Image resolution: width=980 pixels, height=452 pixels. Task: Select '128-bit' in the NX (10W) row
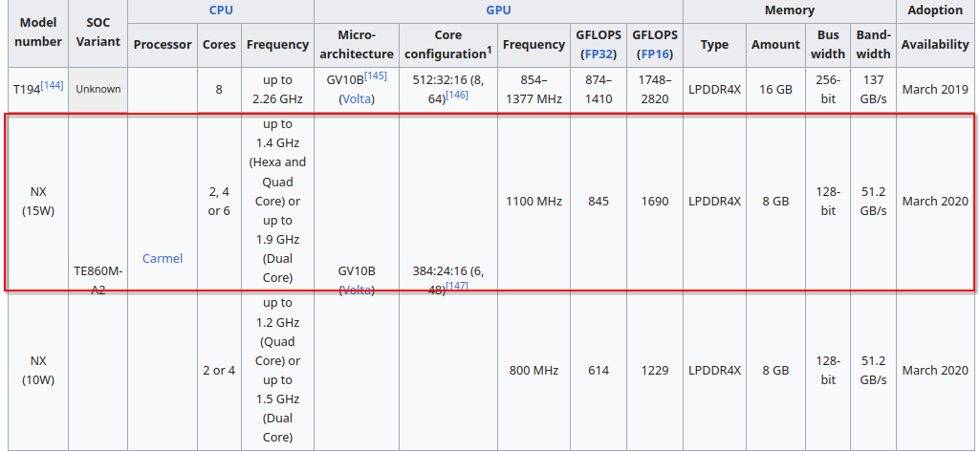[x=828, y=370]
